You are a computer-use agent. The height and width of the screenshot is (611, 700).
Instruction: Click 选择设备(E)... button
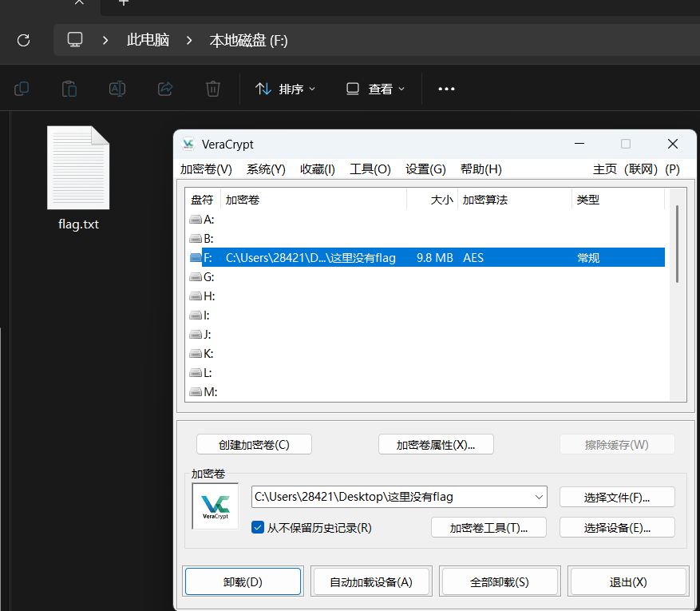click(x=617, y=527)
